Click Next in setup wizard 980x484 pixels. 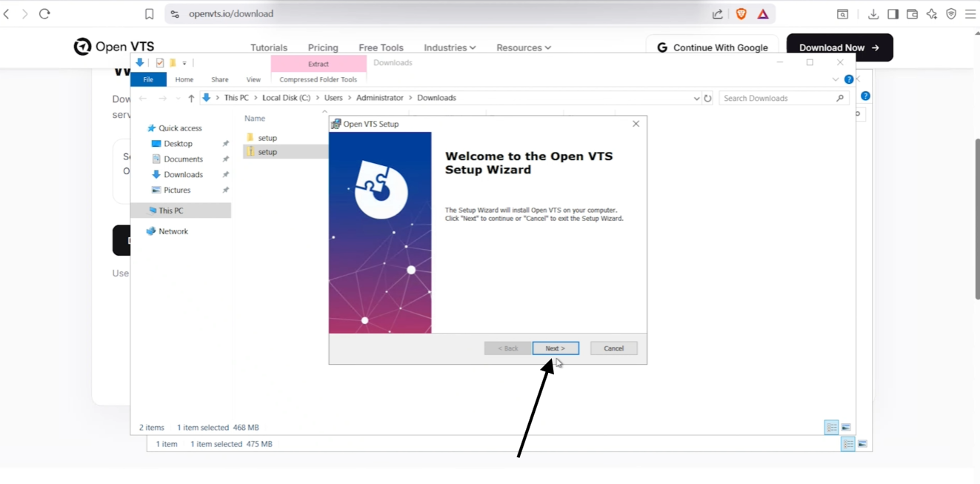point(556,348)
